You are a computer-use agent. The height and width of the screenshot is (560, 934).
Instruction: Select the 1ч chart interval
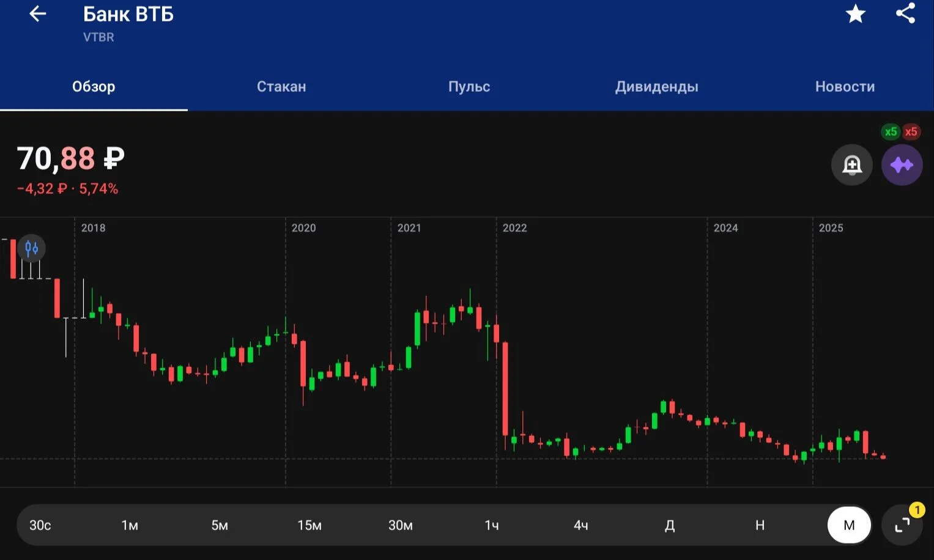[491, 525]
